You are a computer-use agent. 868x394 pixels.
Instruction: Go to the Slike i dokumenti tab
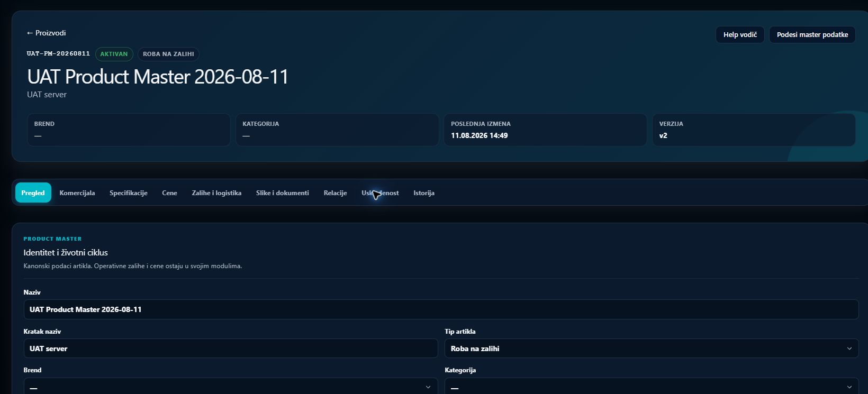point(283,193)
